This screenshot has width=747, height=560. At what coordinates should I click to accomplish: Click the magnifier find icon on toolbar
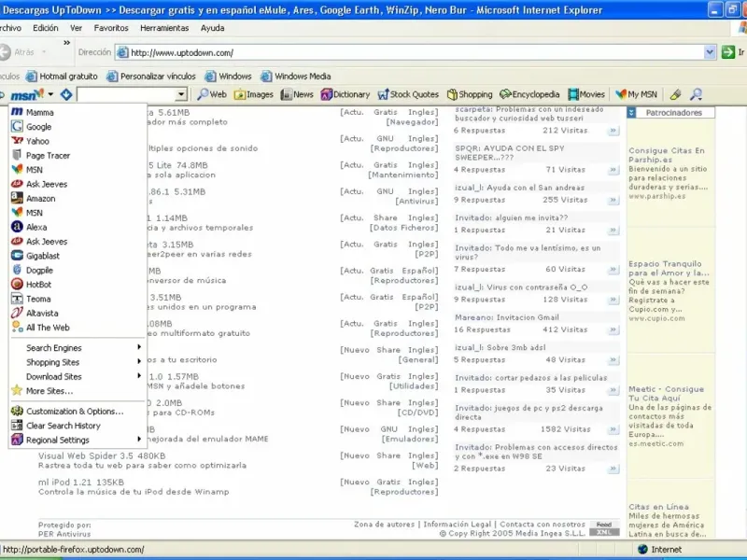point(696,94)
